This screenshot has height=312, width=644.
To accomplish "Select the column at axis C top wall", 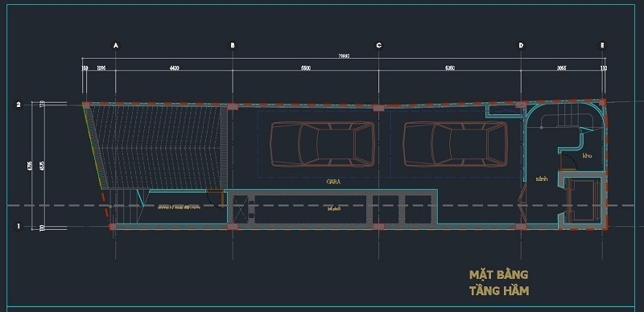I will point(378,109).
